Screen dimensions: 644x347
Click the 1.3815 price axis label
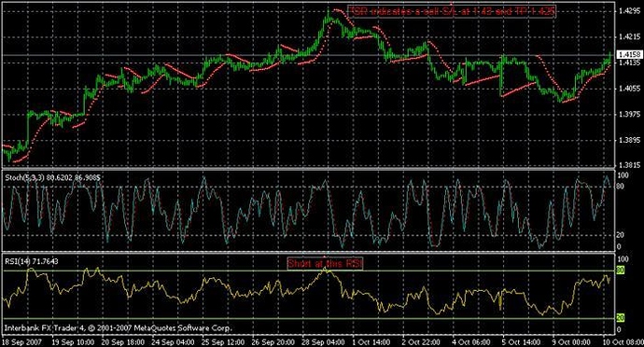click(629, 165)
